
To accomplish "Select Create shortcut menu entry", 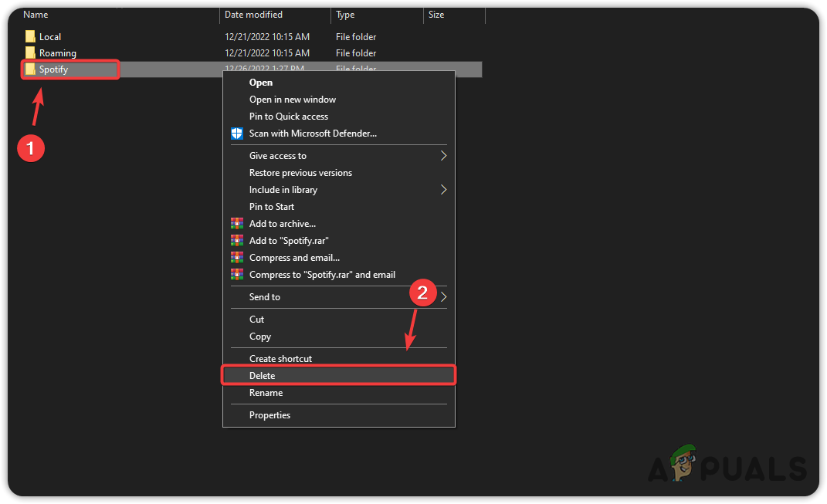I will [280, 359].
